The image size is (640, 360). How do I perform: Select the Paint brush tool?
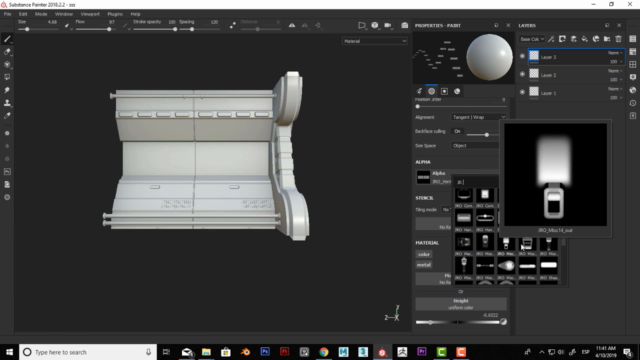pyautogui.click(x=7, y=39)
